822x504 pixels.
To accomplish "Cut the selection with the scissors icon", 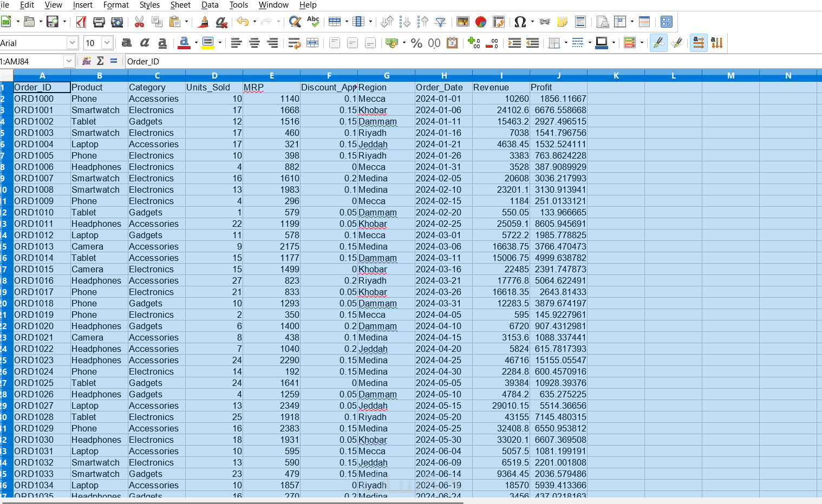I will pos(139,22).
